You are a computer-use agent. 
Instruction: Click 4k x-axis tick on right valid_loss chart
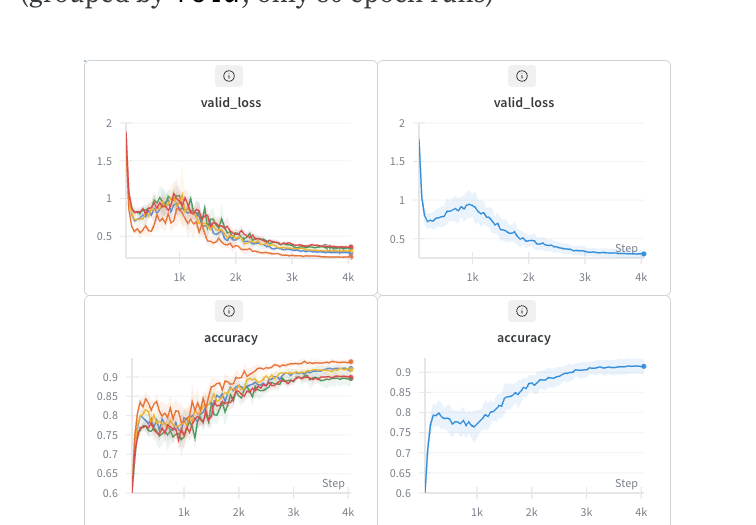click(641, 277)
